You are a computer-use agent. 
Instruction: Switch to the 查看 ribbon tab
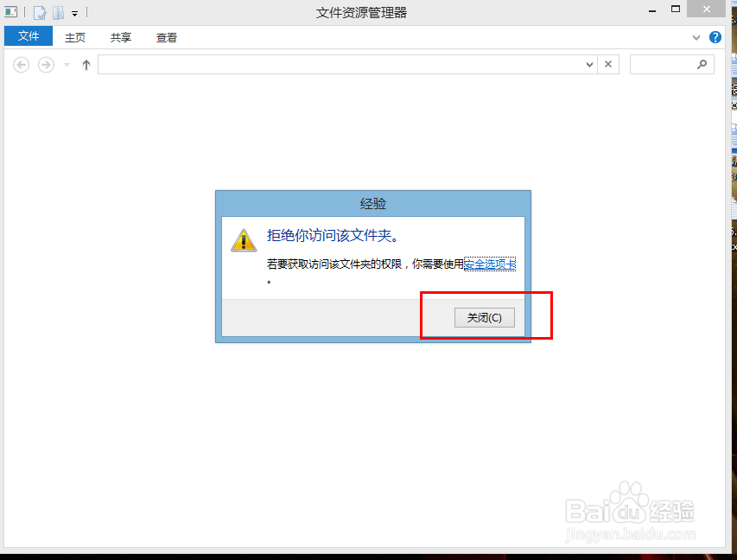point(166,36)
